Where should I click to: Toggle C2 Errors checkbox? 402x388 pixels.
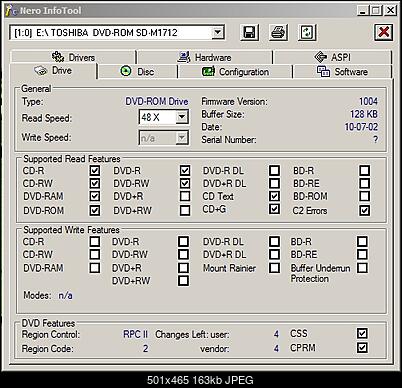[365, 210]
